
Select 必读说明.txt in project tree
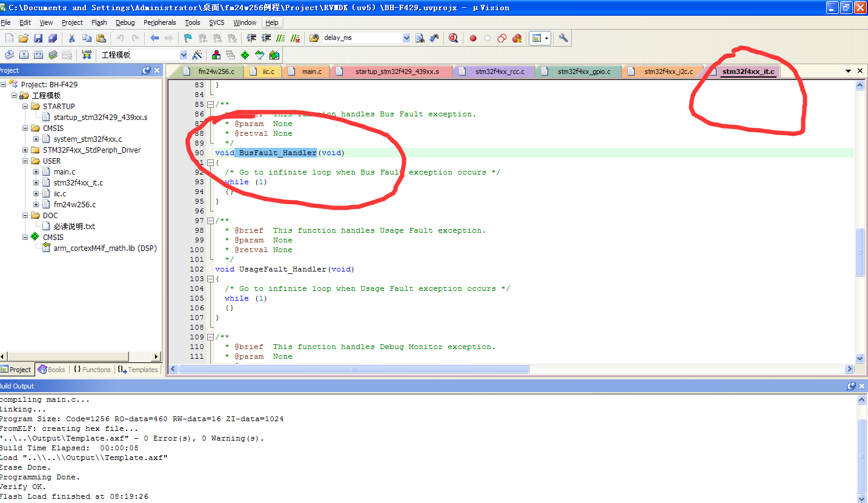(x=75, y=227)
